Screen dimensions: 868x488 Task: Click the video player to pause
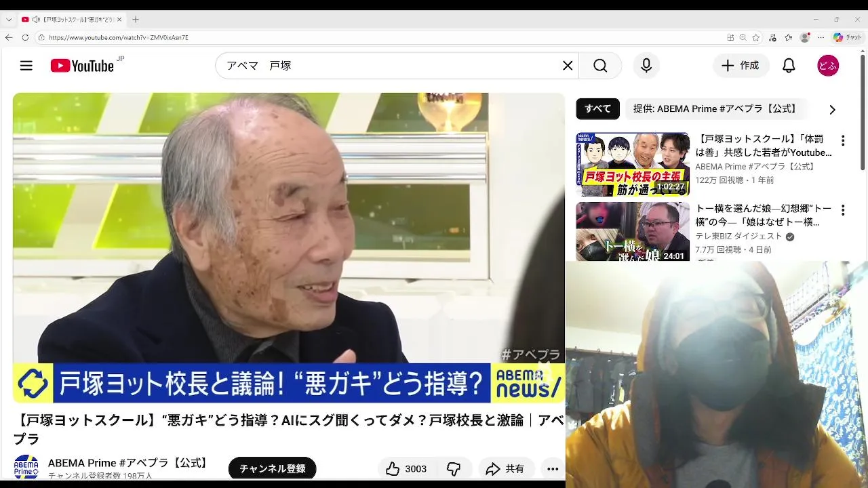[x=289, y=248]
